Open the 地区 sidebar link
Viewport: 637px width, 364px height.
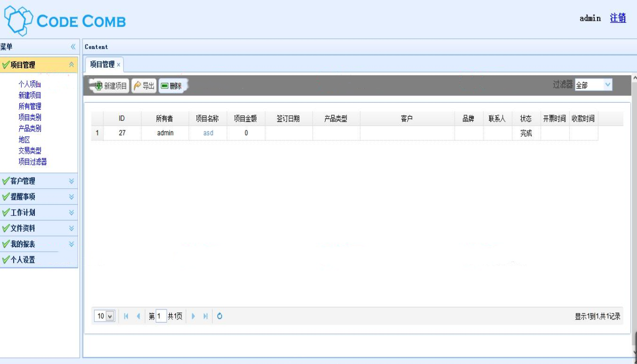point(24,140)
